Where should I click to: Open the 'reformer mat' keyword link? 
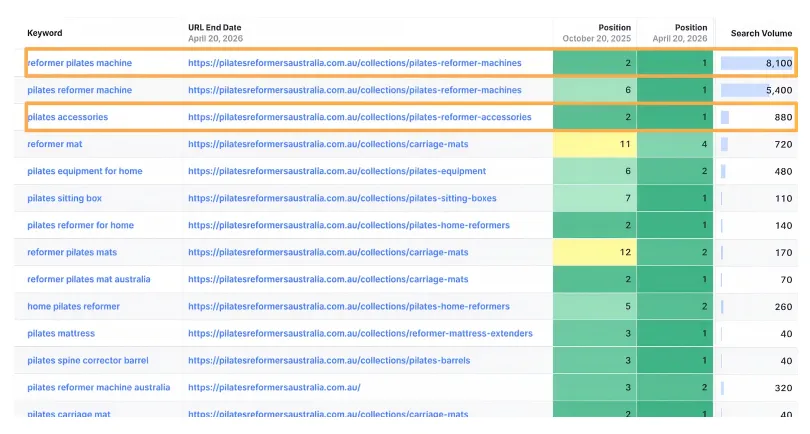pyautogui.click(x=55, y=144)
